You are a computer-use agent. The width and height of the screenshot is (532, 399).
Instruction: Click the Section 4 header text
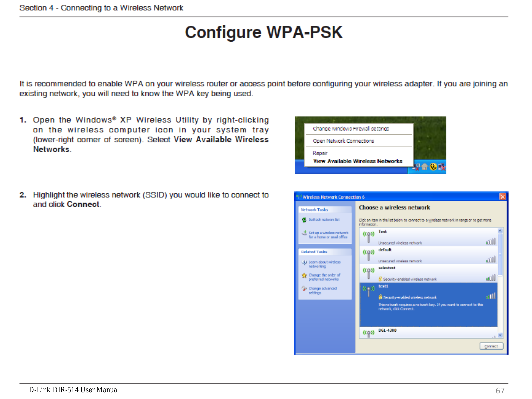tap(101, 8)
